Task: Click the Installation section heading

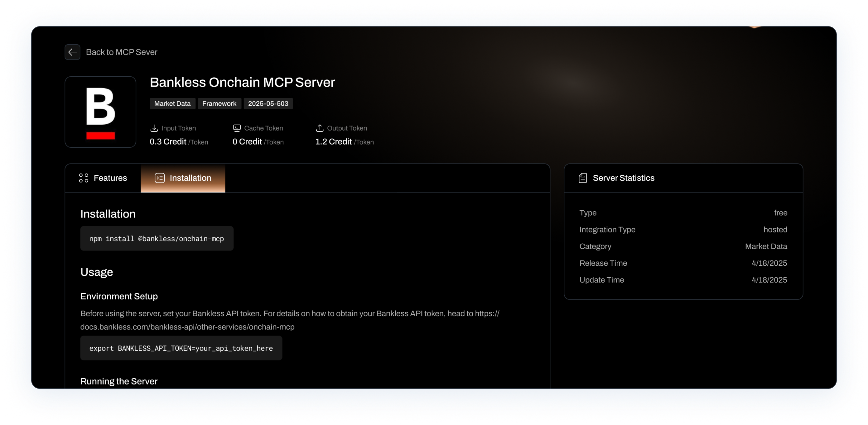Action: (x=108, y=214)
